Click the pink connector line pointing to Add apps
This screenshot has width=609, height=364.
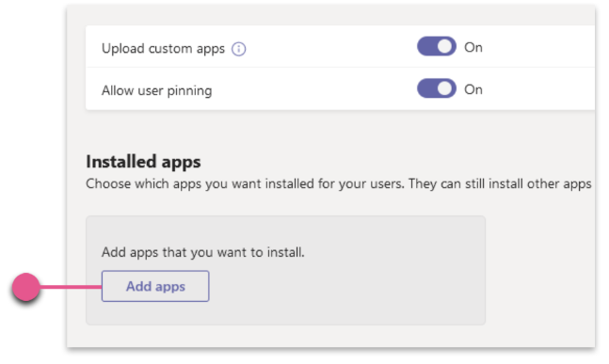tap(71, 287)
